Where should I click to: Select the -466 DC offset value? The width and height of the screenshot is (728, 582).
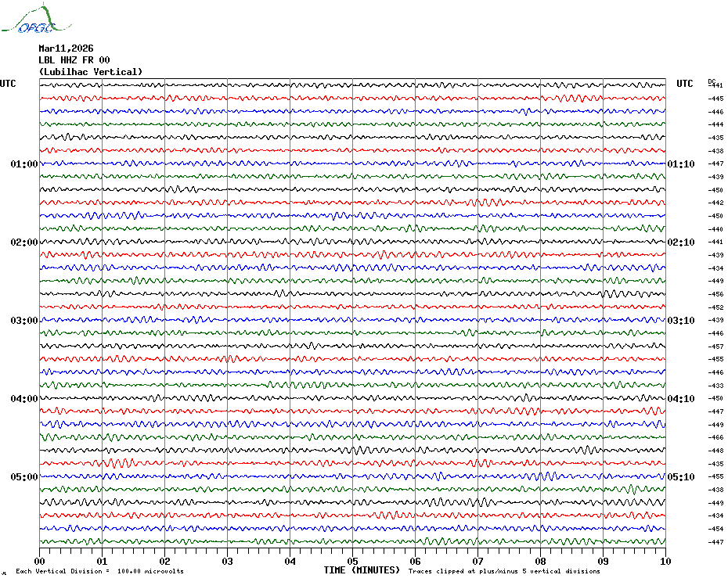715,438
